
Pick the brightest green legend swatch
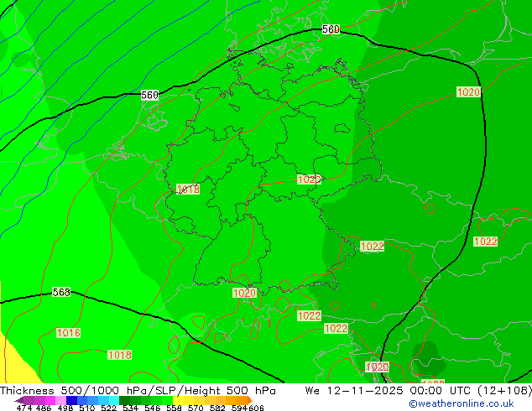pyautogui.click(x=167, y=400)
